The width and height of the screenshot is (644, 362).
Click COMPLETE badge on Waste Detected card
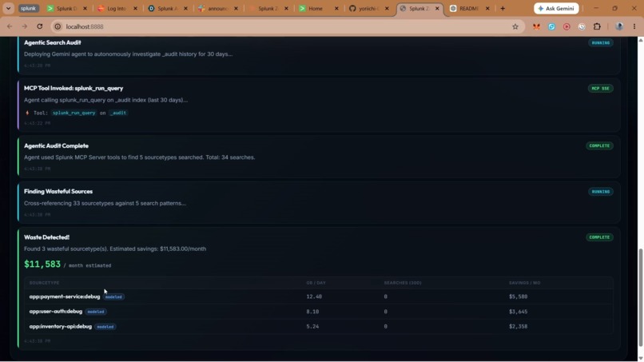(599, 237)
